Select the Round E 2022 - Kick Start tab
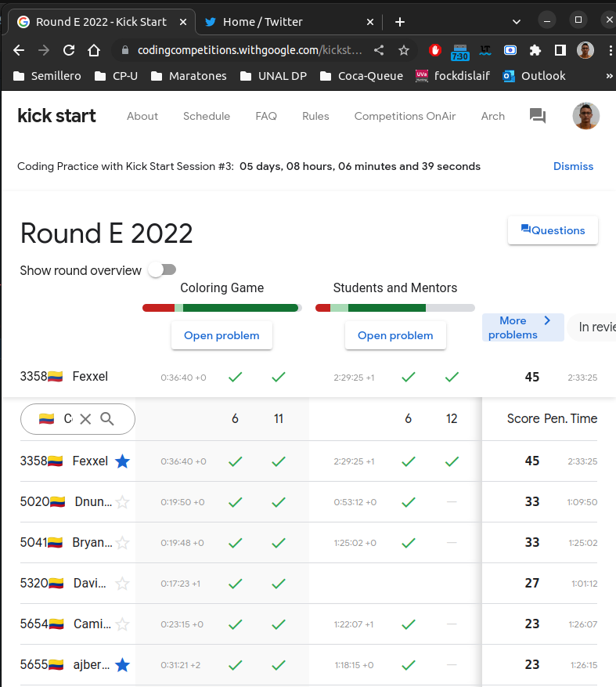The image size is (616, 687). [x=101, y=22]
